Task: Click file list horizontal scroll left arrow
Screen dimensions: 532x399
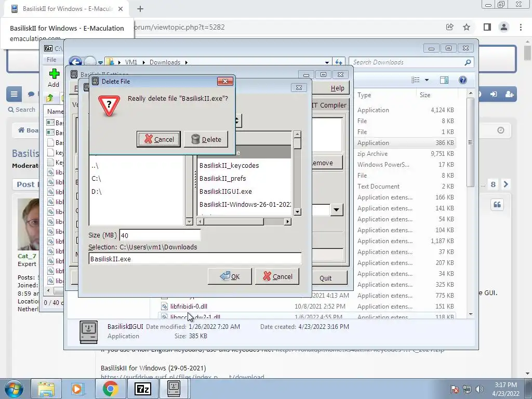Action: click(201, 221)
